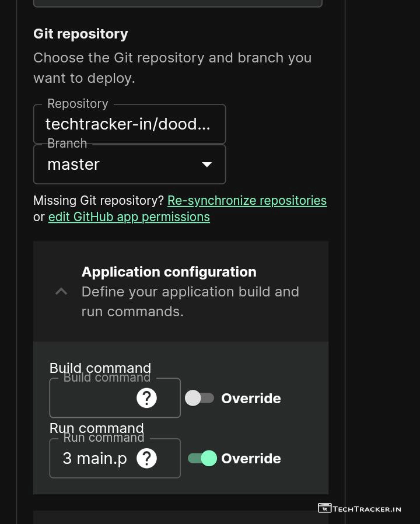Click the TechTracker.in watermark text
This screenshot has width=420, height=524.
click(x=367, y=509)
